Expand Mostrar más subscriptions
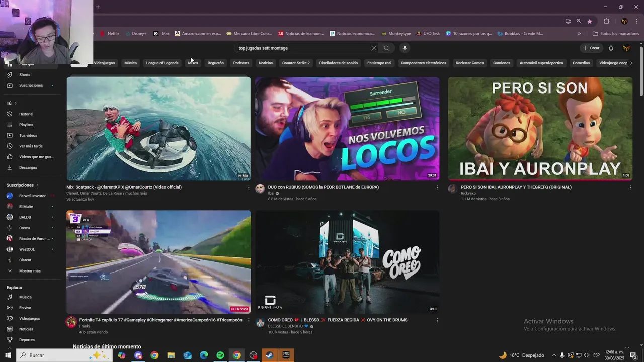The image size is (644, 362). [x=29, y=271]
